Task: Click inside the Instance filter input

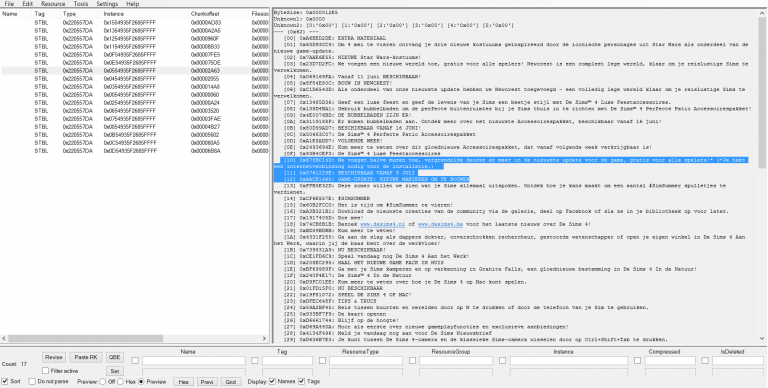Action: (x=569, y=361)
